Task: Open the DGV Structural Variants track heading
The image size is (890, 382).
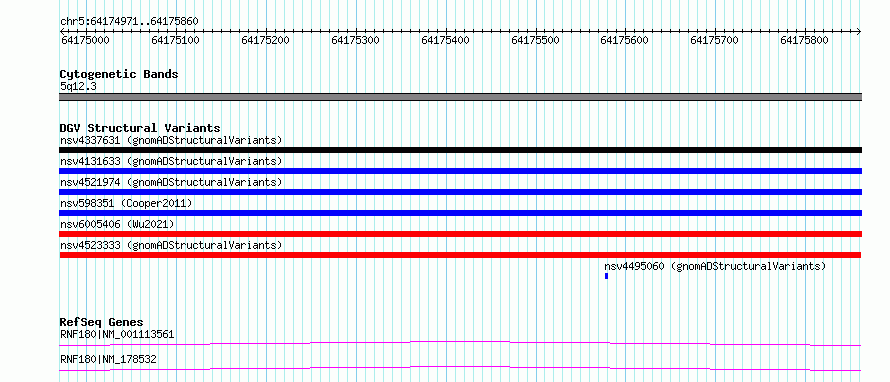Action: 140,128
